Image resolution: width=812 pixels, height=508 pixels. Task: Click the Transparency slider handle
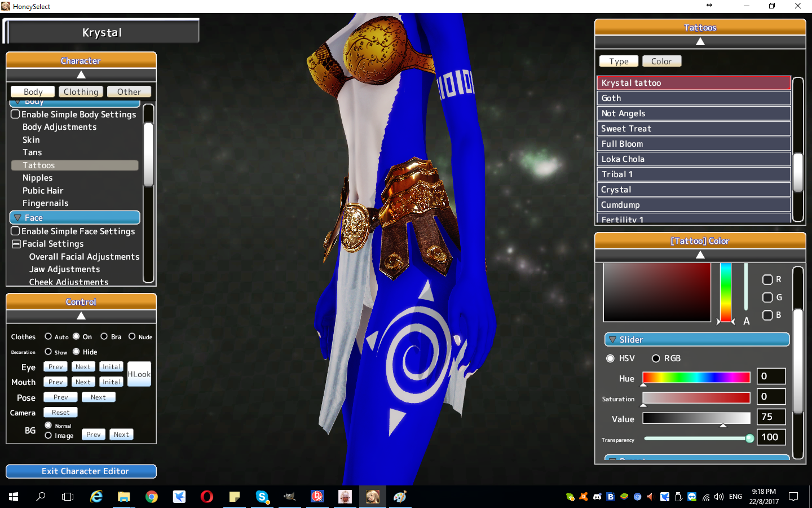(x=749, y=439)
